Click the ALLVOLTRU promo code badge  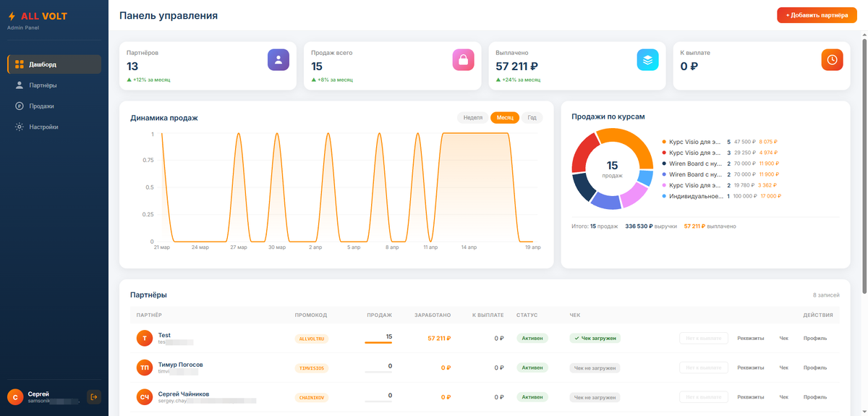[x=311, y=338]
